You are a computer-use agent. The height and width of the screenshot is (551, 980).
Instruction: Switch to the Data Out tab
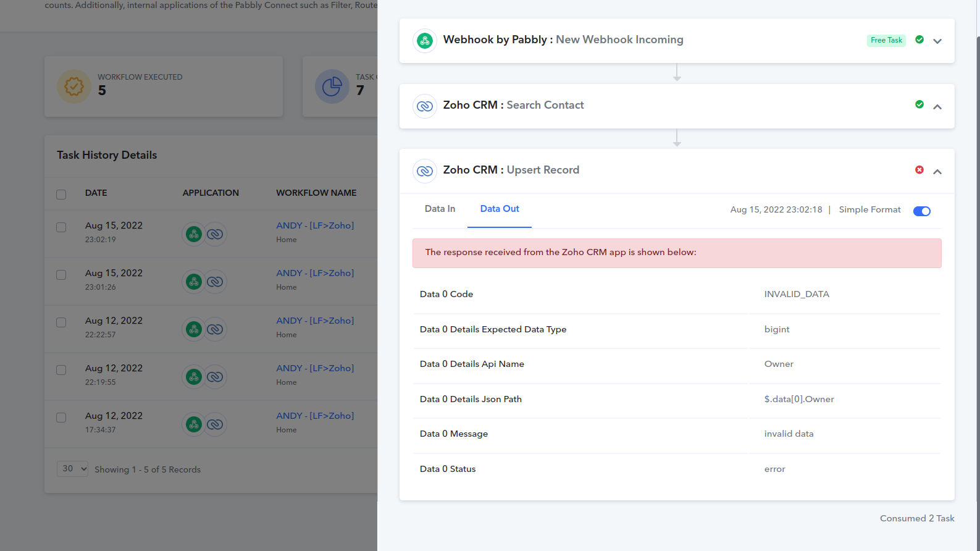point(500,209)
